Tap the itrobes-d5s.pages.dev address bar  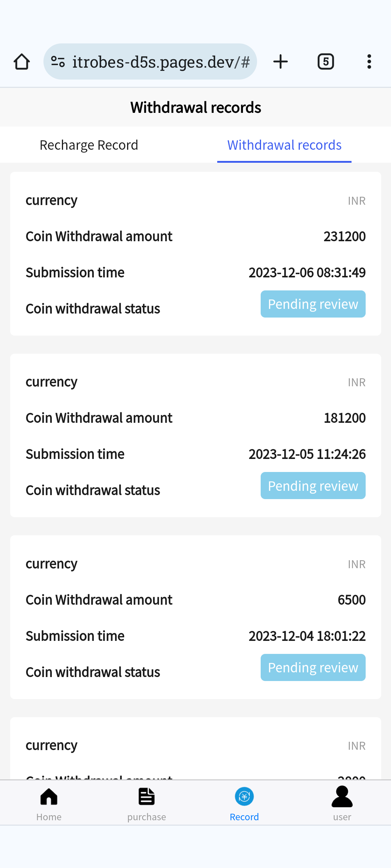161,62
